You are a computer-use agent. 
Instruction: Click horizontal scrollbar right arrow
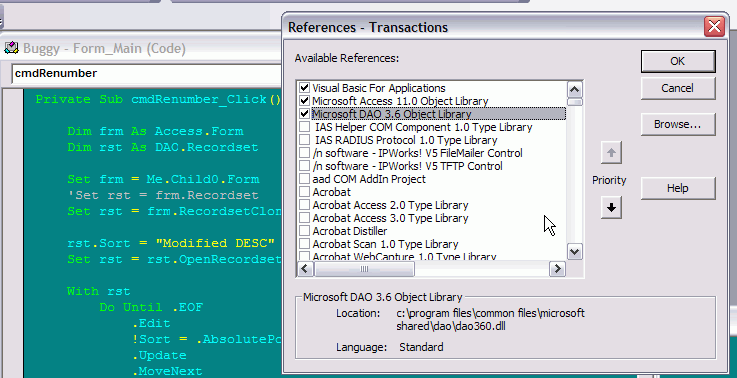[557, 269]
